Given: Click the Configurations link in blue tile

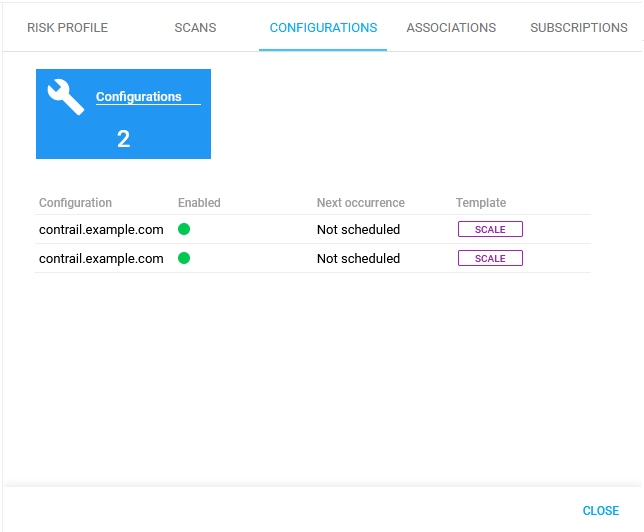Looking at the screenshot, I should coord(139,97).
